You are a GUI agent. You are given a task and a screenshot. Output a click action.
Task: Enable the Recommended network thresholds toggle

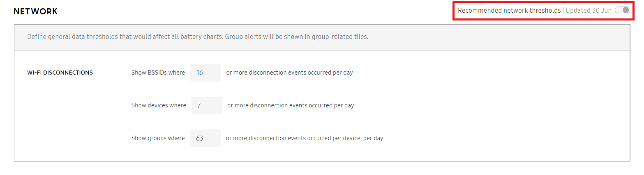pyautogui.click(x=622, y=11)
